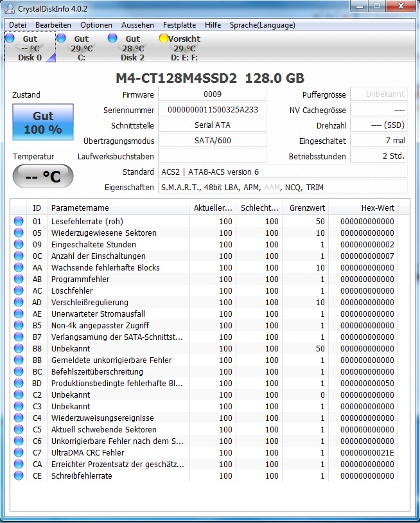Click status icon for Wiederzuweisungsereignisse row
Viewport: 420px width, 523px height.
coord(19,418)
